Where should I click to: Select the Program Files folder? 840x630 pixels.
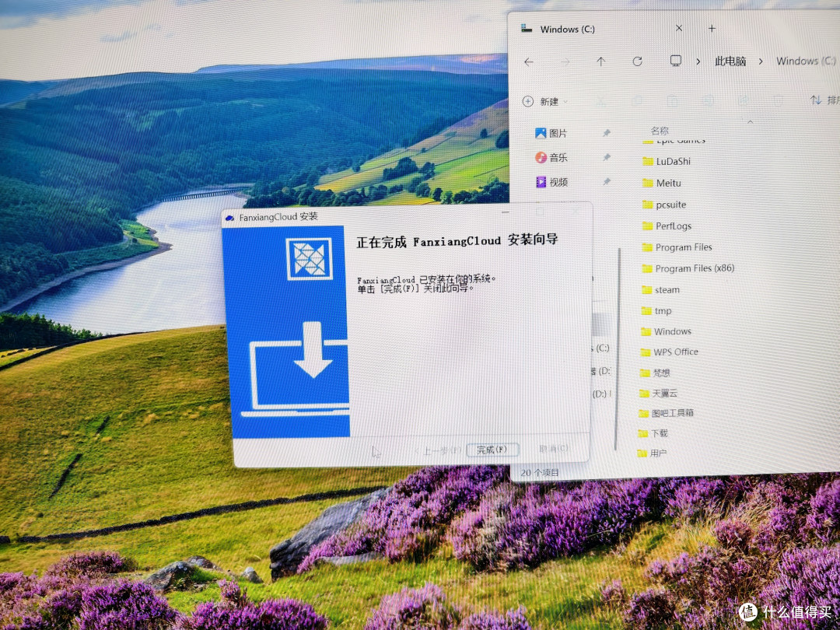[677, 247]
